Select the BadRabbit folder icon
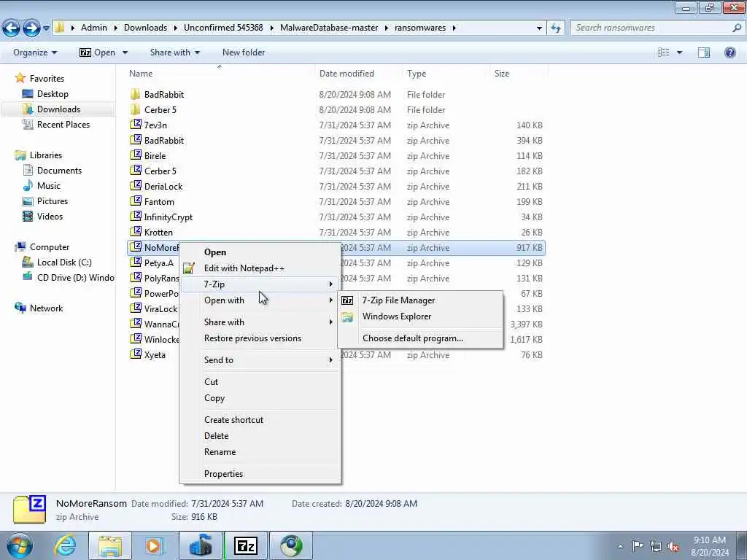Image resolution: width=747 pixels, height=560 pixels. tap(135, 94)
